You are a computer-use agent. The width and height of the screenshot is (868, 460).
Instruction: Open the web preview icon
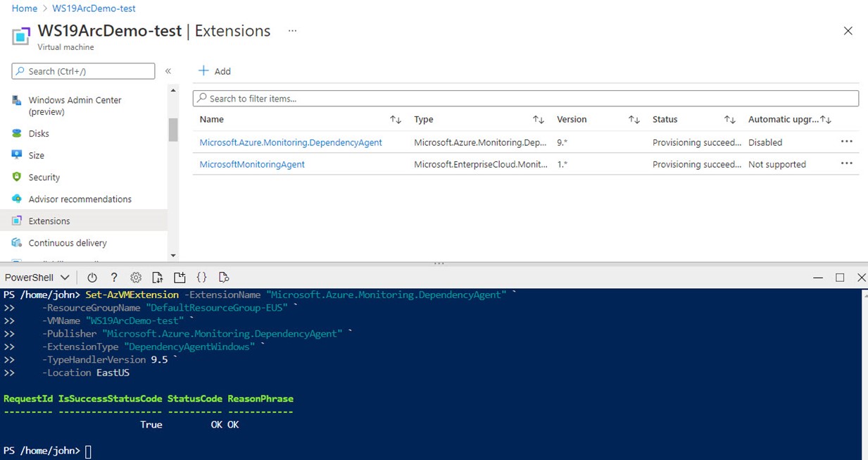(223, 277)
